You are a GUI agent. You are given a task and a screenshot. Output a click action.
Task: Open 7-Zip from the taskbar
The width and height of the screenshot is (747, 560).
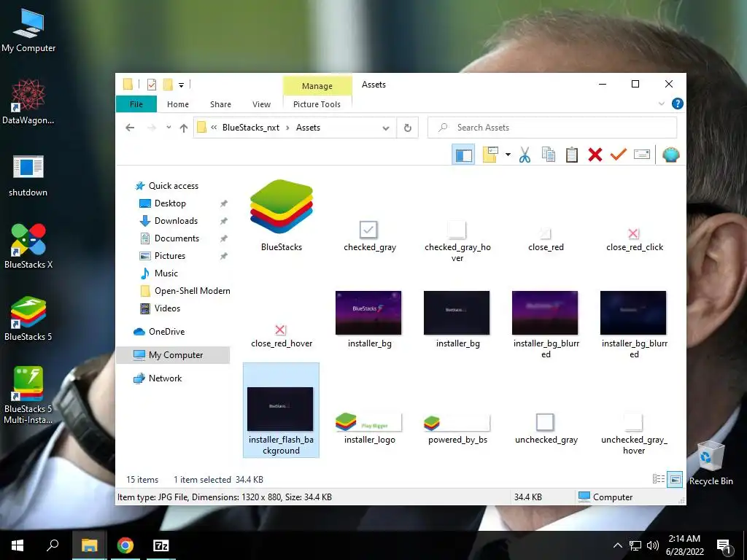point(160,545)
